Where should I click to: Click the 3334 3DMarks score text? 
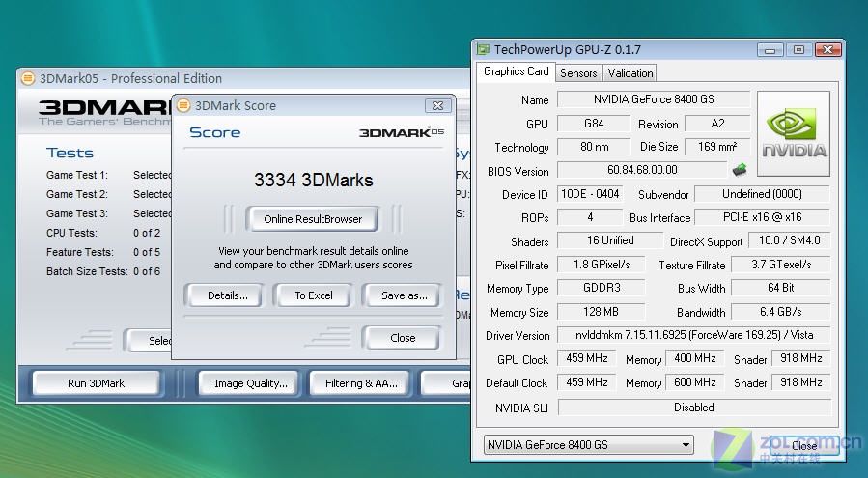314,180
